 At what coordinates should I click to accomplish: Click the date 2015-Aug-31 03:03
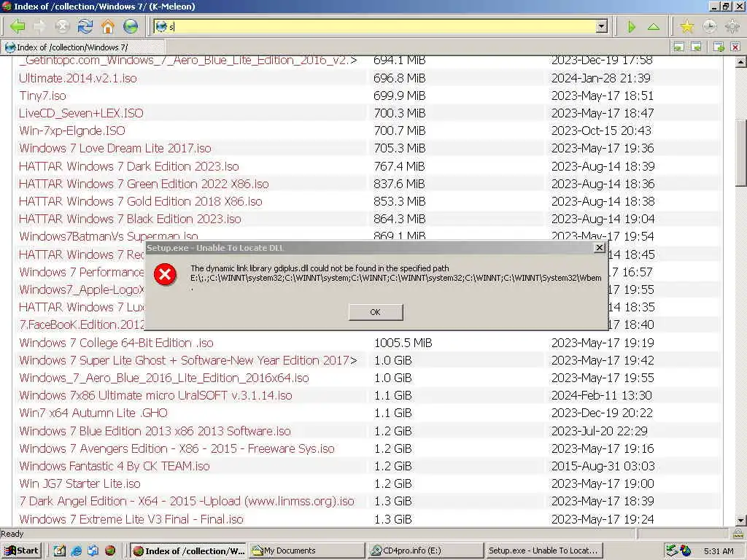point(603,466)
